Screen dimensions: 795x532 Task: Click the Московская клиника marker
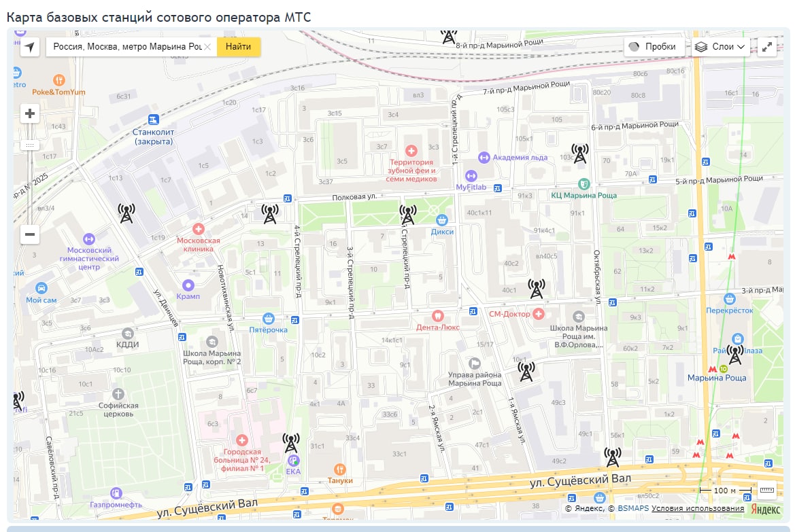coord(199,229)
